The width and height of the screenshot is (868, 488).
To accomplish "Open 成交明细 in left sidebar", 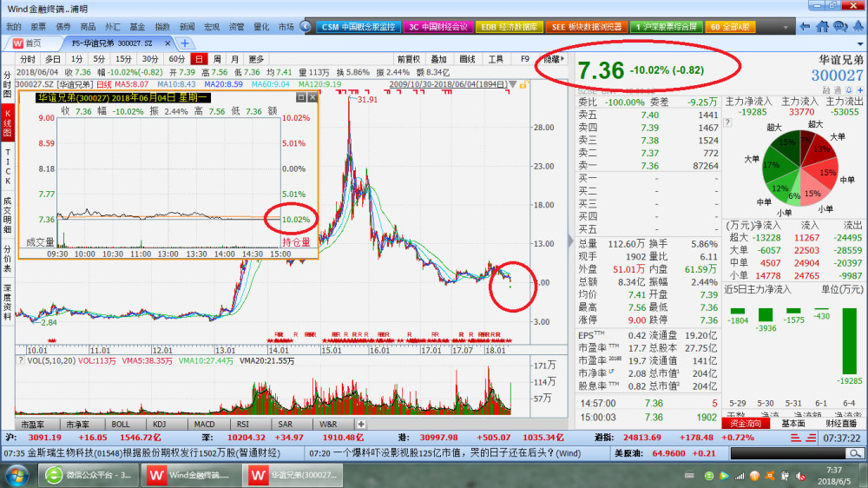I will pyautogui.click(x=8, y=215).
